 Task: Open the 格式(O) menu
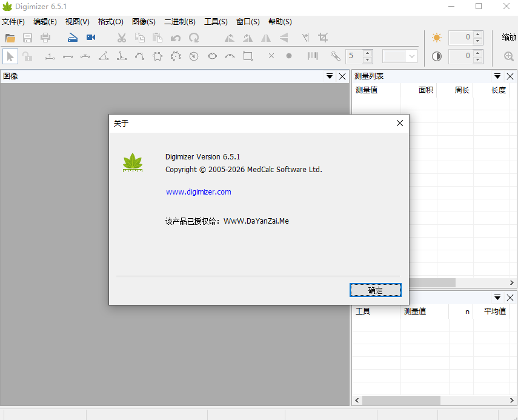coord(111,22)
